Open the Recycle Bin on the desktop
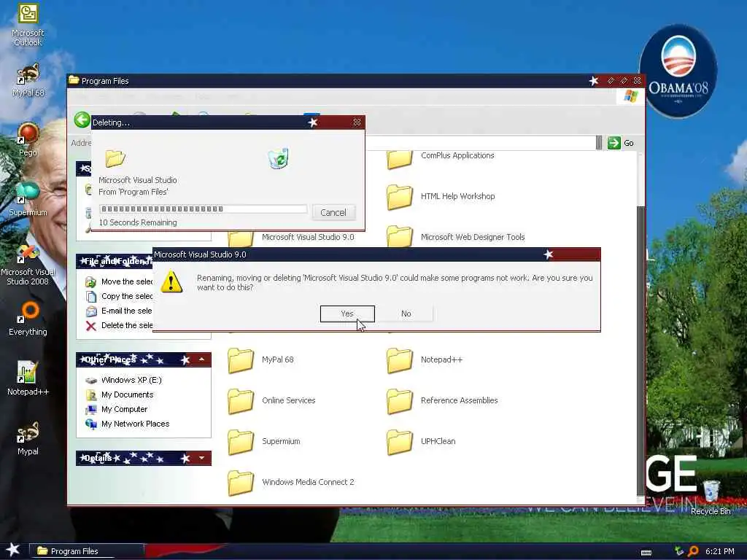747x560 pixels. 711,497
